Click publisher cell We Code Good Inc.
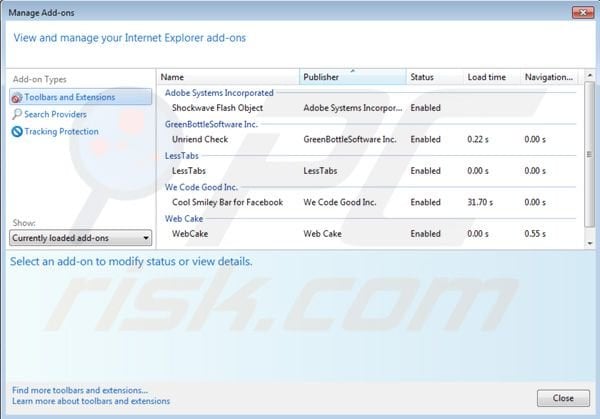 pos(340,202)
